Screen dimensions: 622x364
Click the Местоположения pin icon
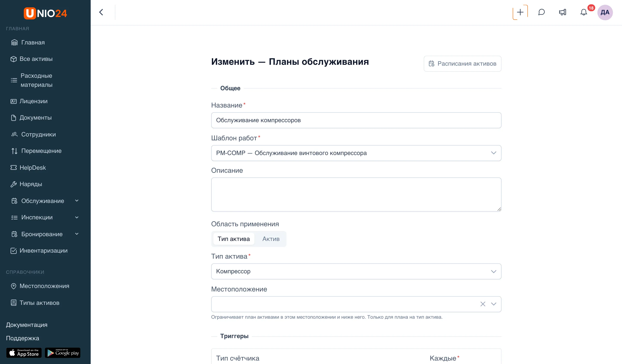point(14,286)
